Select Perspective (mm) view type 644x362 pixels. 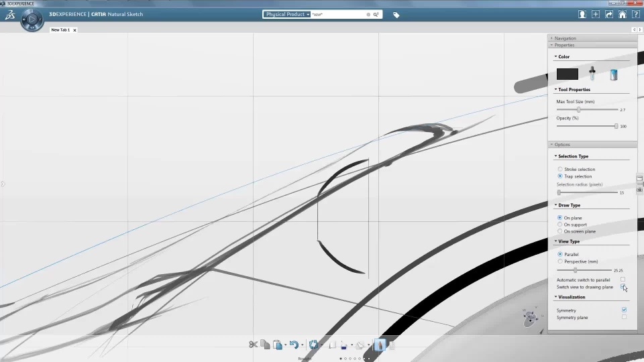pyautogui.click(x=559, y=261)
